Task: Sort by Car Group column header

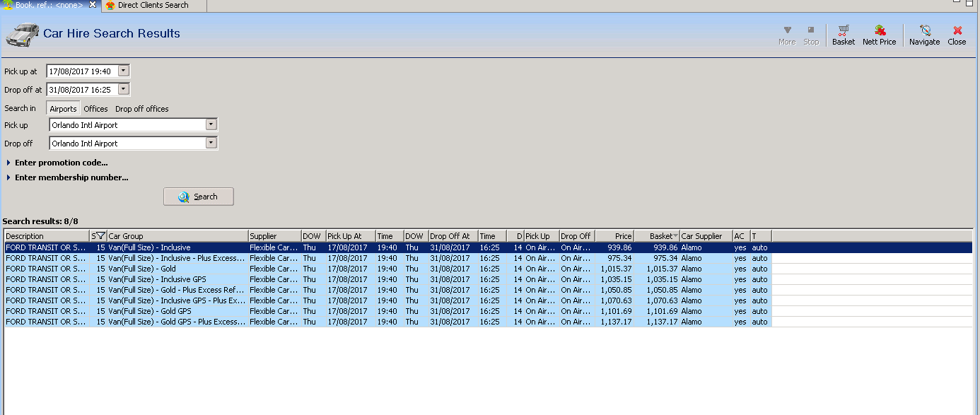Action: click(x=177, y=236)
